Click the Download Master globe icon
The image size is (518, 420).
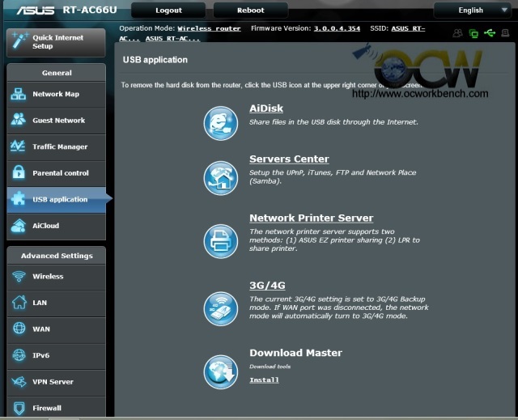point(221,372)
